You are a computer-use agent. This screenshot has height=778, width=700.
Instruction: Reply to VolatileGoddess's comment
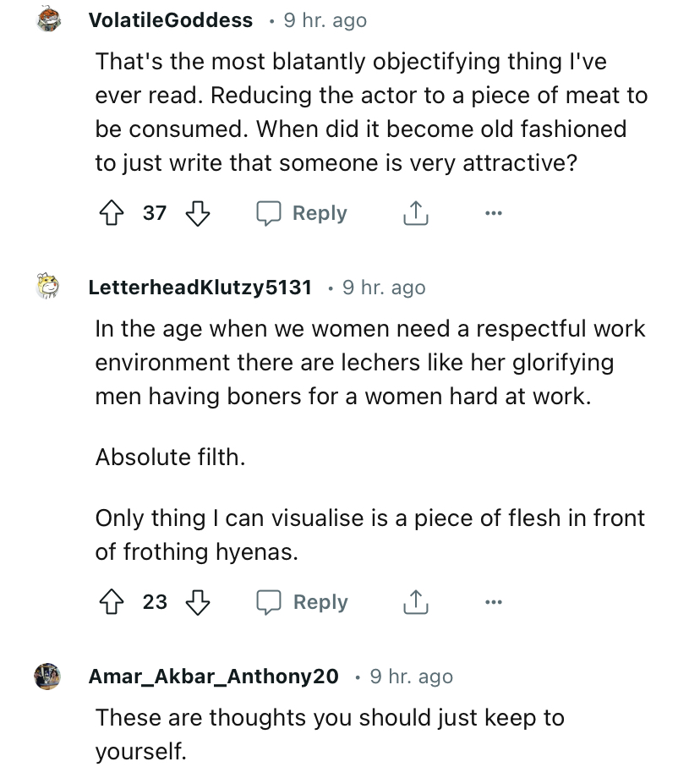pyautogui.click(x=303, y=214)
